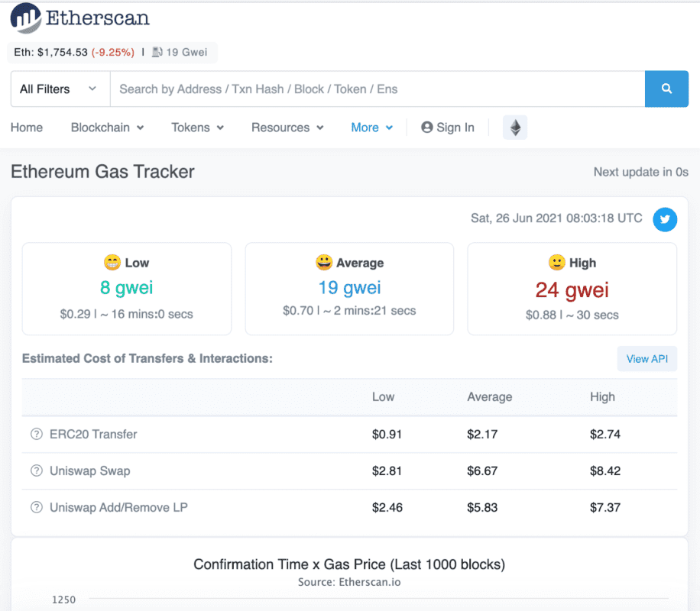
Task: Click the $0.29 | ~ 16 mins:0 secs text
Action: click(126, 314)
